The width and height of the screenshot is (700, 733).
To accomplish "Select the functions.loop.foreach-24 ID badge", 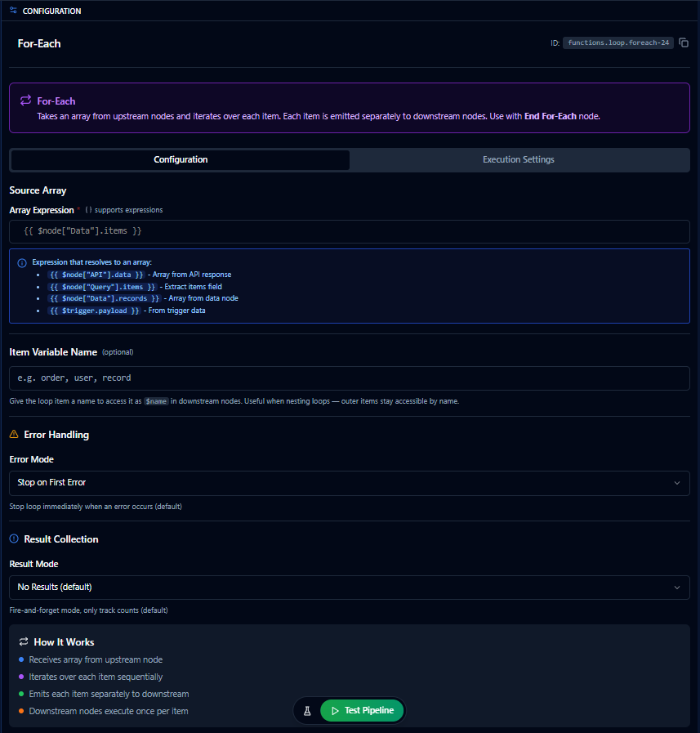I will [618, 42].
